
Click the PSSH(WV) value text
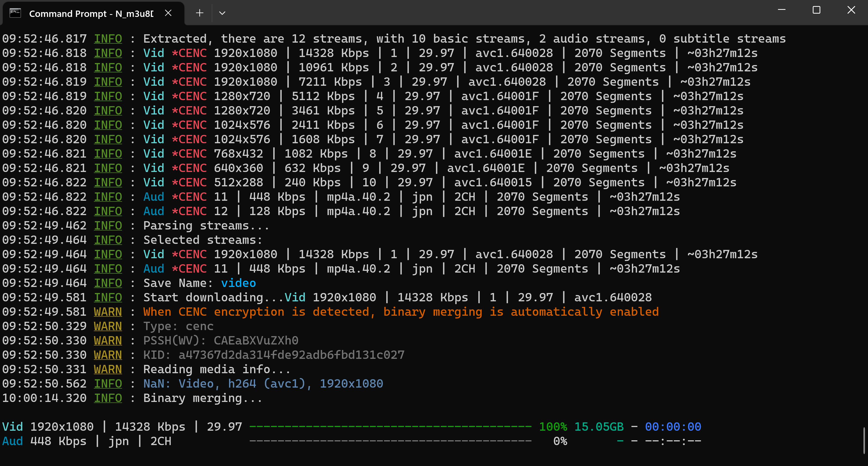pyautogui.click(x=256, y=340)
